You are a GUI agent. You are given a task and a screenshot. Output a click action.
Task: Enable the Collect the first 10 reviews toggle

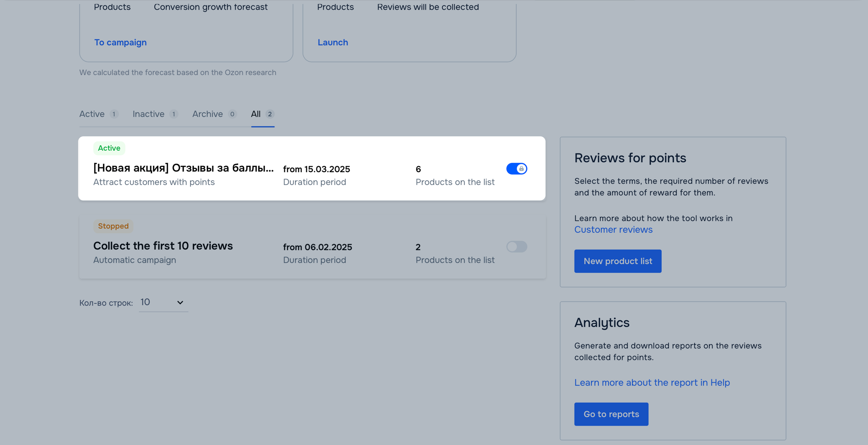516,247
